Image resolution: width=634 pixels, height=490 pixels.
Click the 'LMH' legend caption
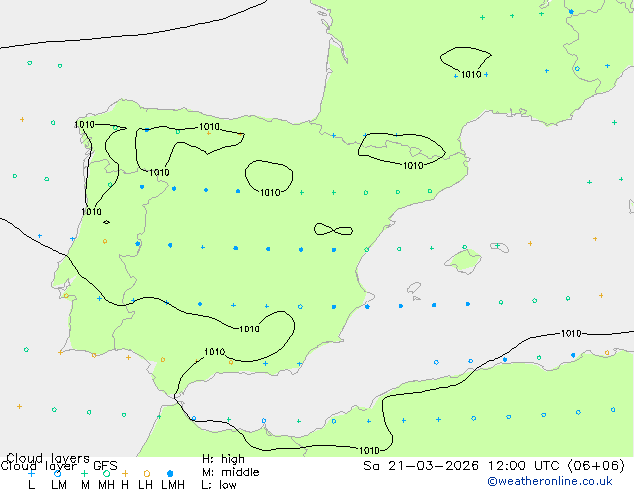(x=173, y=484)
